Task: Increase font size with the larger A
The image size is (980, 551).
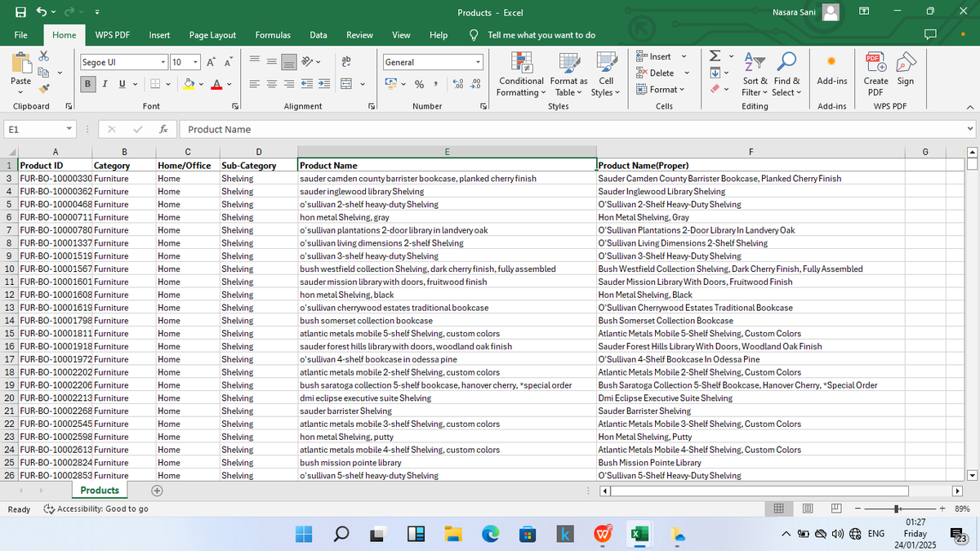Action: point(212,62)
